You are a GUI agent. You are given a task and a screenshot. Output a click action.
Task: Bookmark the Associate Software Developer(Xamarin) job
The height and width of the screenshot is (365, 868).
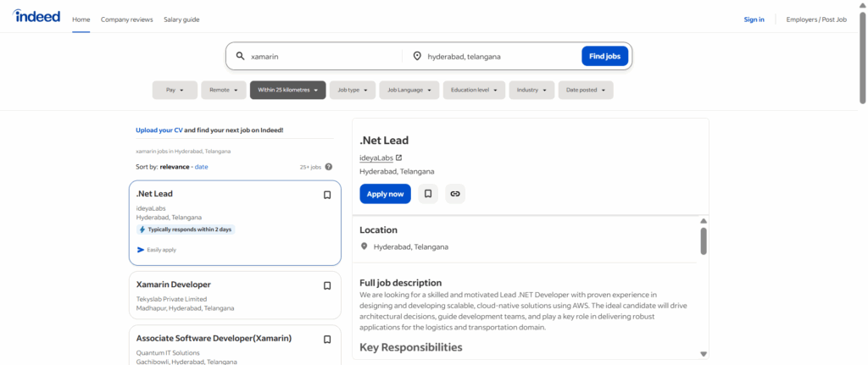coord(327,339)
